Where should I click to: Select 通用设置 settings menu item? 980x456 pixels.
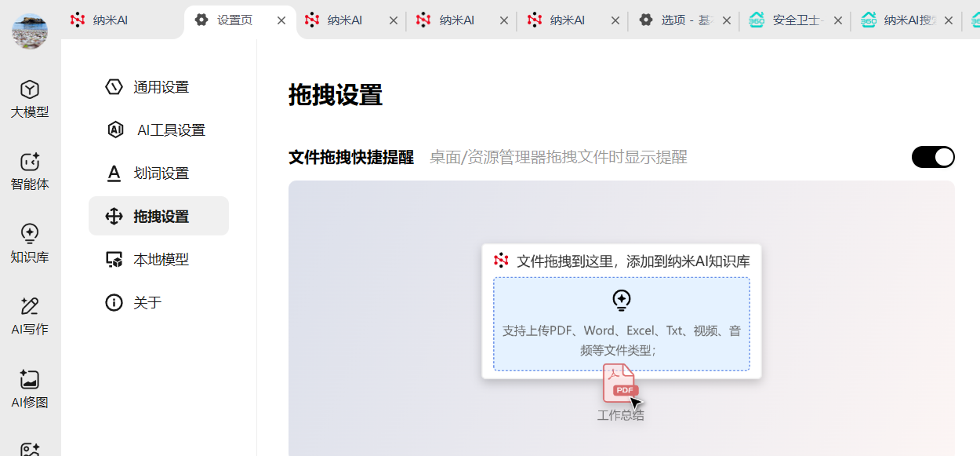[x=158, y=87]
